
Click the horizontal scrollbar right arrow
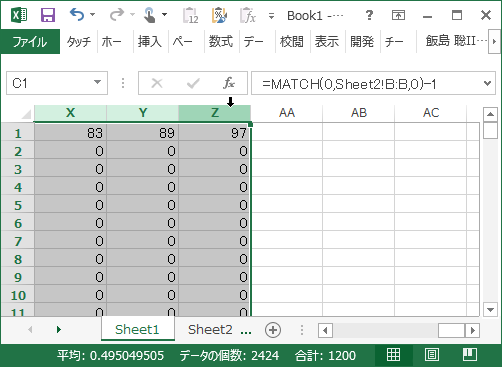pyautogui.click(x=472, y=330)
